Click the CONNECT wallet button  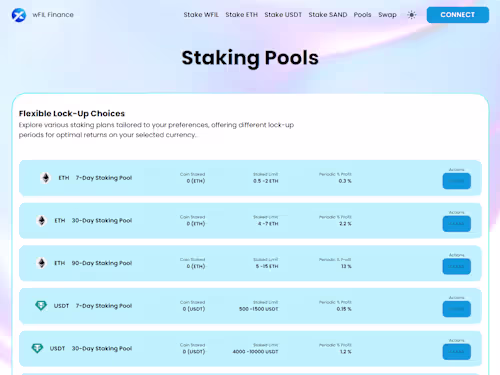pyautogui.click(x=458, y=15)
